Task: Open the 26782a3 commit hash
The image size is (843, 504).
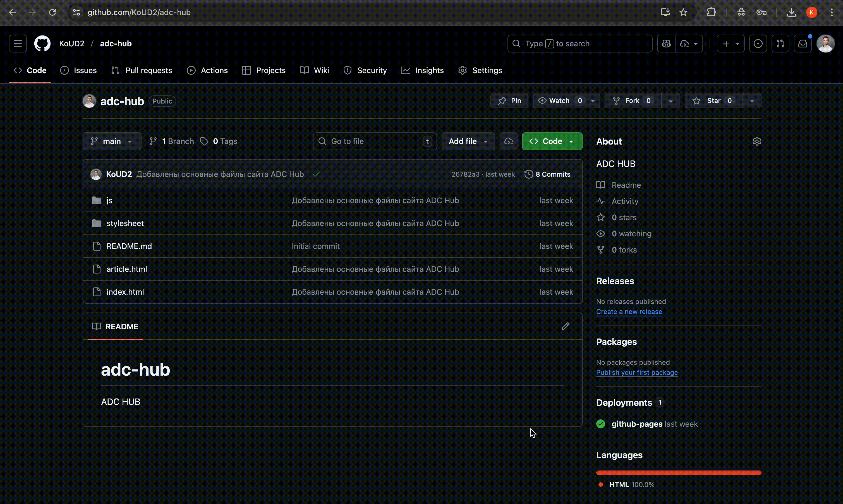Action: click(465, 174)
